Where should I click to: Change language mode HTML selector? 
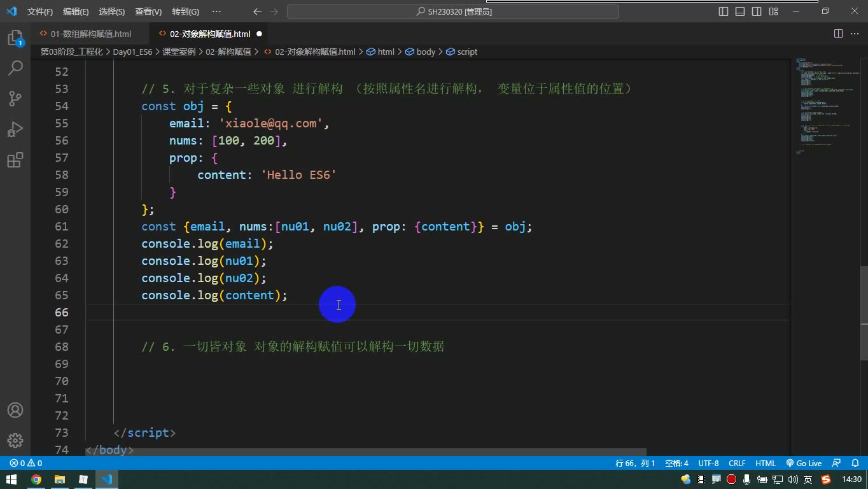[766, 463]
